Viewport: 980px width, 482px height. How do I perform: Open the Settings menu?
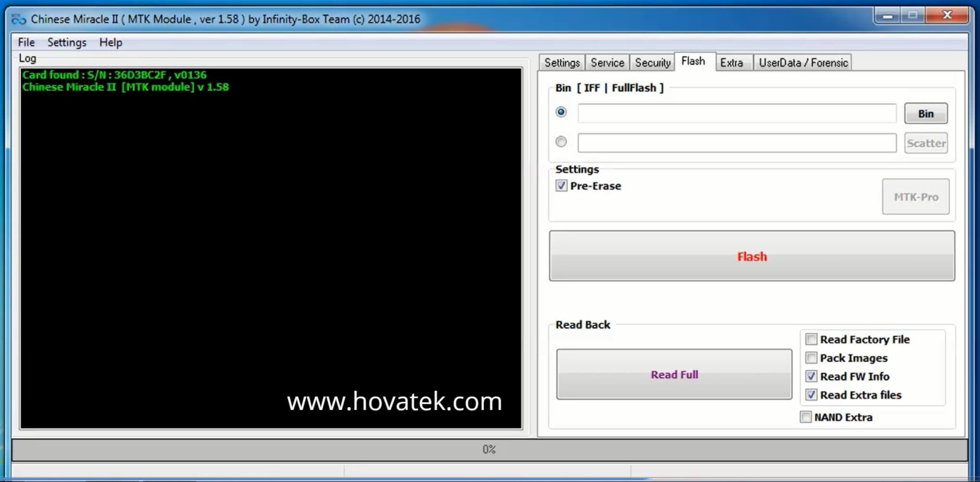67,42
